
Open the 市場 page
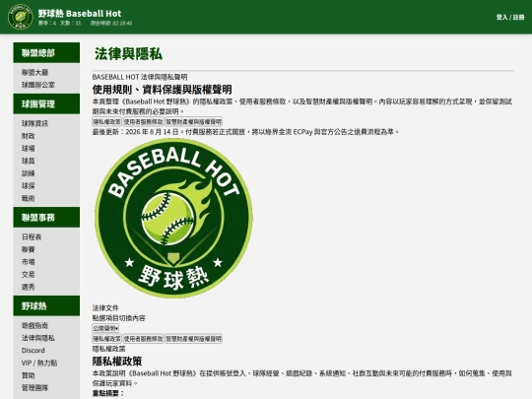[29, 262]
